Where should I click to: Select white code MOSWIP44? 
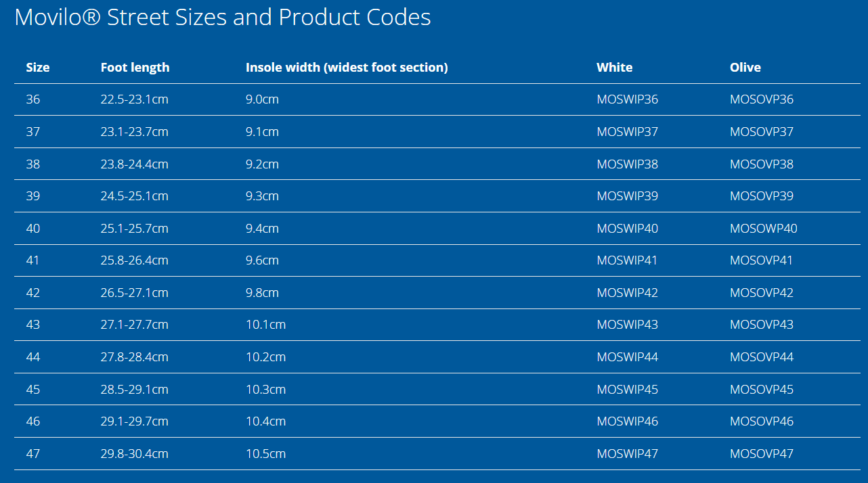point(627,357)
